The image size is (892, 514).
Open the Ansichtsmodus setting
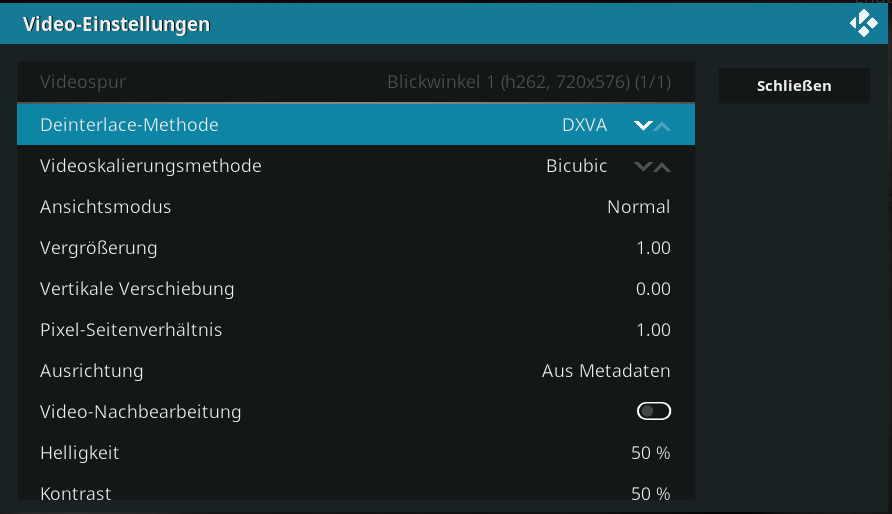(356, 206)
